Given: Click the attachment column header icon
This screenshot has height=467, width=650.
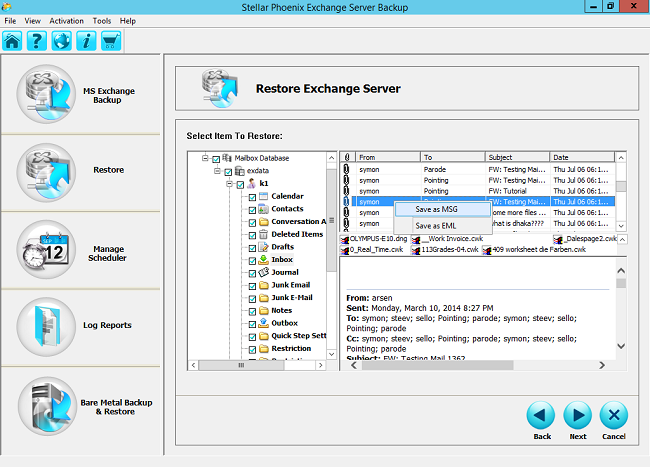Looking at the screenshot, I should click(347, 157).
